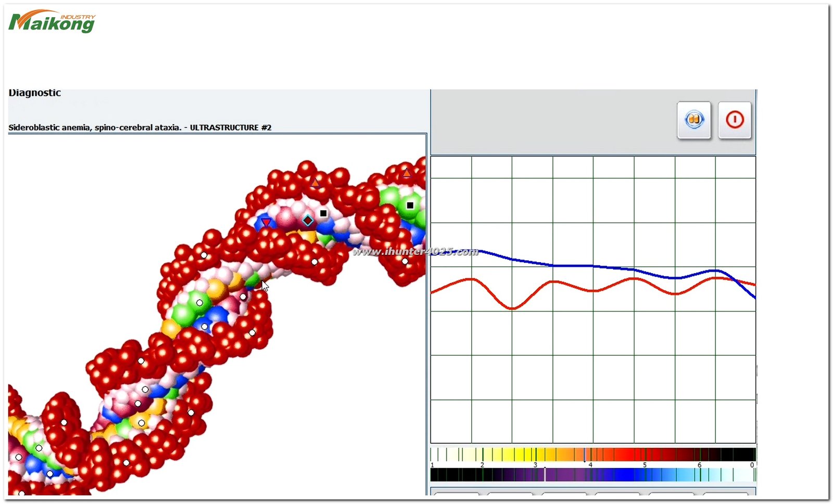Click the www.ihunter4025.com watermark link
This screenshot has width=833, height=504.
415,252
